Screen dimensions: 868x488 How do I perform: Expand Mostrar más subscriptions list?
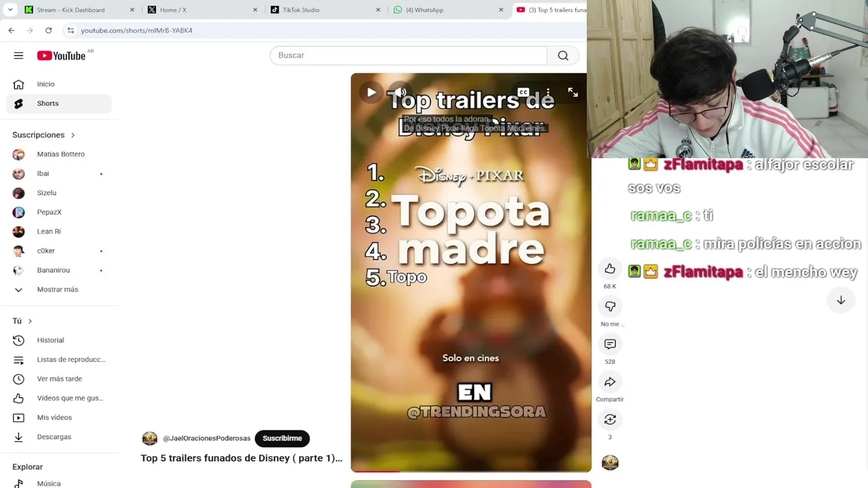click(59, 289)
